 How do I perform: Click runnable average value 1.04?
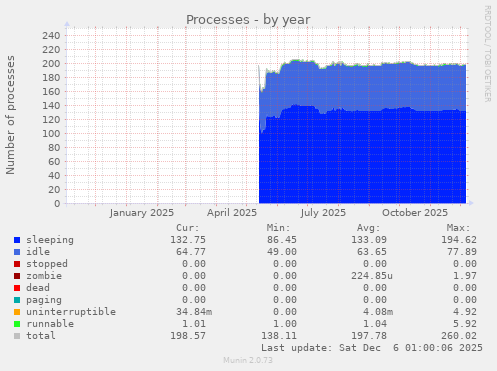click(x=375, y=324)
